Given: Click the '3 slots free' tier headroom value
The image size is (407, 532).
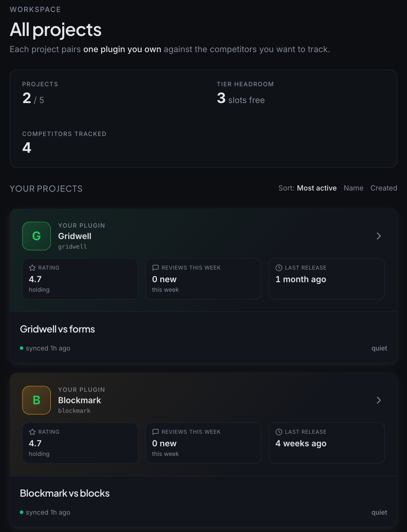Looking at the screenshot, I should pos(241,99).
